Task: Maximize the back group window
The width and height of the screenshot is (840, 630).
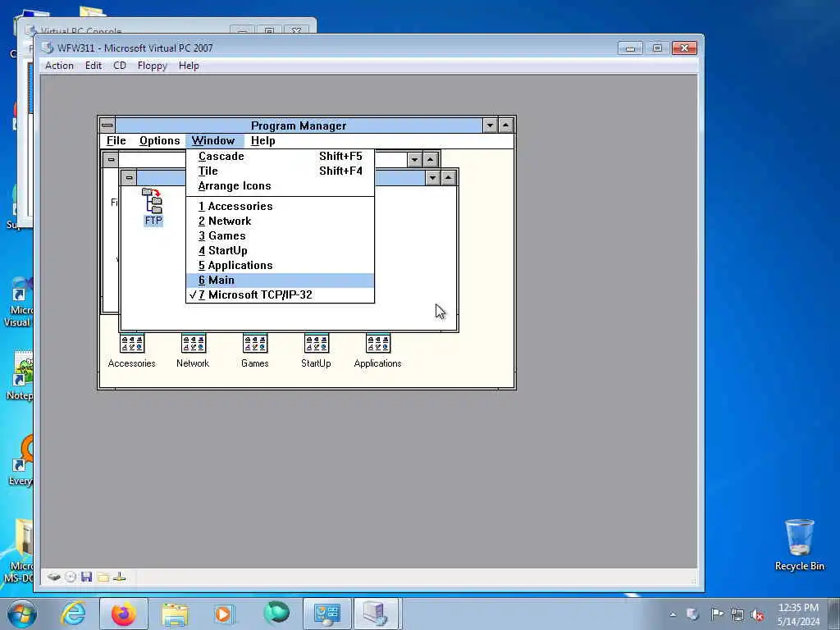Action: click(x=430, y=159)
